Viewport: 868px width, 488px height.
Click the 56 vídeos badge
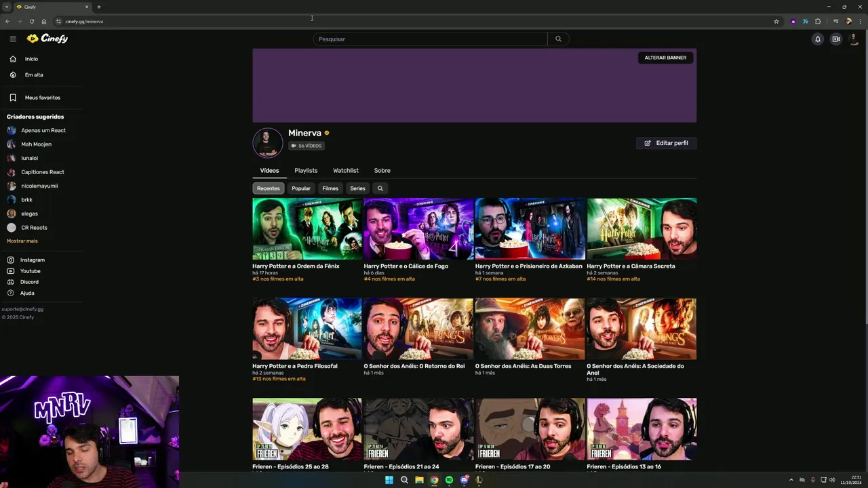coord(307,146)
